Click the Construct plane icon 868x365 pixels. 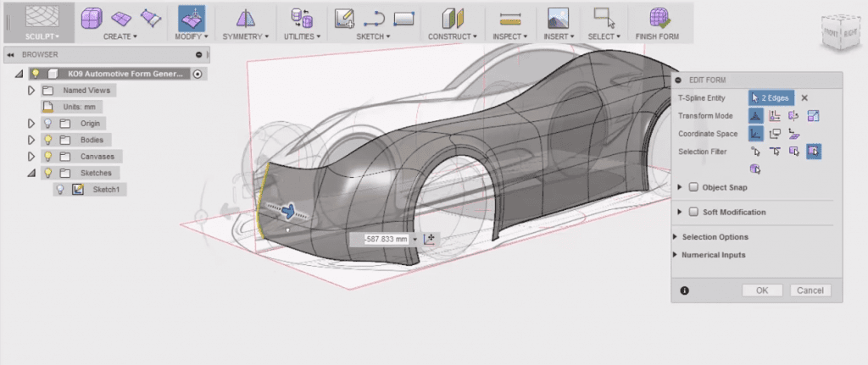coord(454,18)
